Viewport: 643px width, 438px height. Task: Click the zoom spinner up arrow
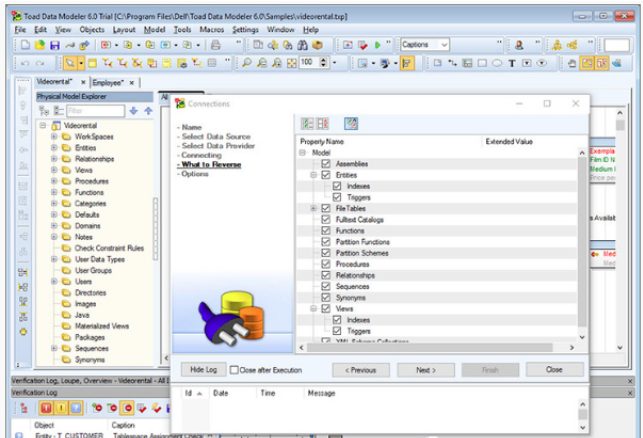coord(324,60)
